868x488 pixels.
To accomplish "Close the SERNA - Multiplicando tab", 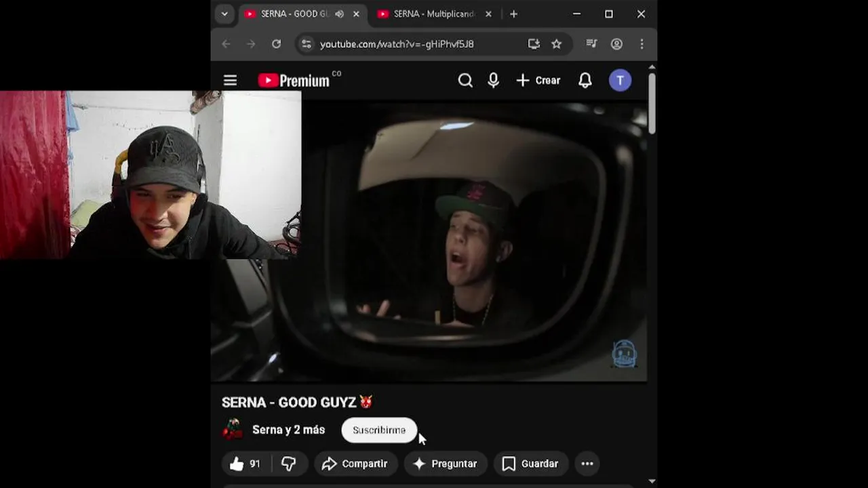I will (x=488, y=14).
